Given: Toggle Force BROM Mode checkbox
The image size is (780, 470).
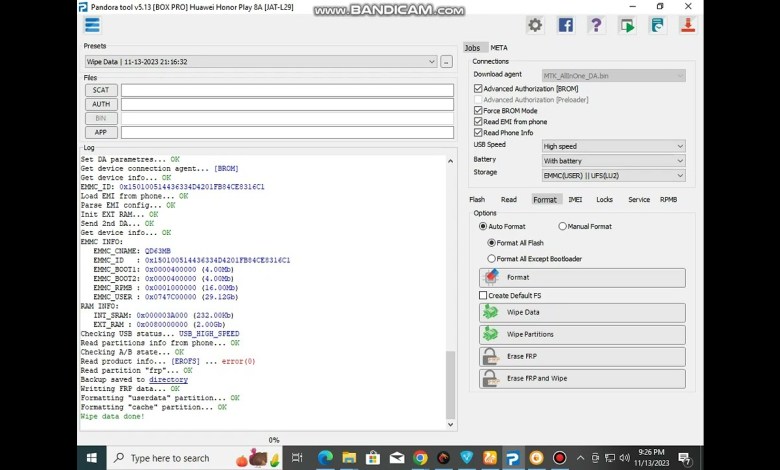Looking at the screenshot, I should point(478,110).
